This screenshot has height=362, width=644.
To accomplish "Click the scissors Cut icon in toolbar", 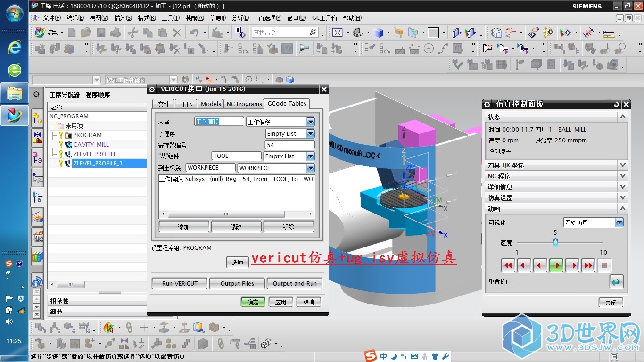I will point(133,33).
